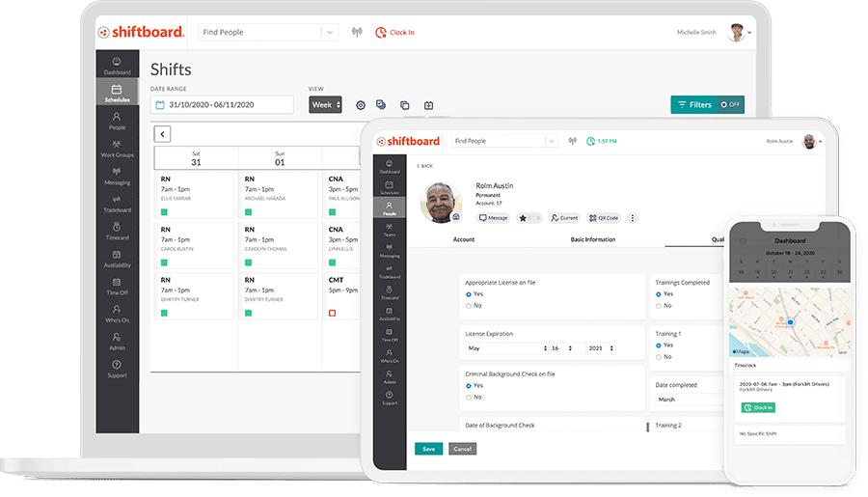This screenshot has width=868, height=497.
Task: Open the three-dot more options menu on the profile
Action: click(632, 218)
